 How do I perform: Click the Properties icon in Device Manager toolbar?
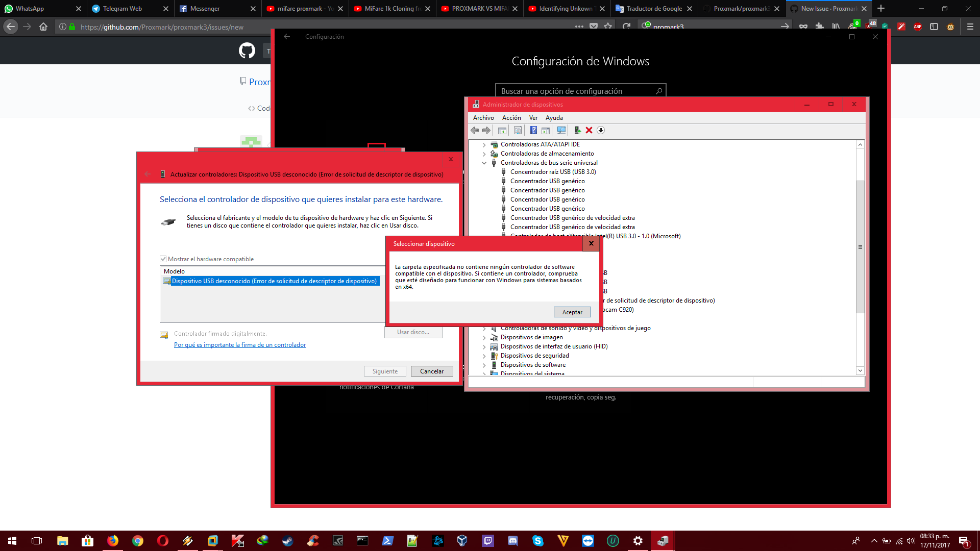pos(517,130)
